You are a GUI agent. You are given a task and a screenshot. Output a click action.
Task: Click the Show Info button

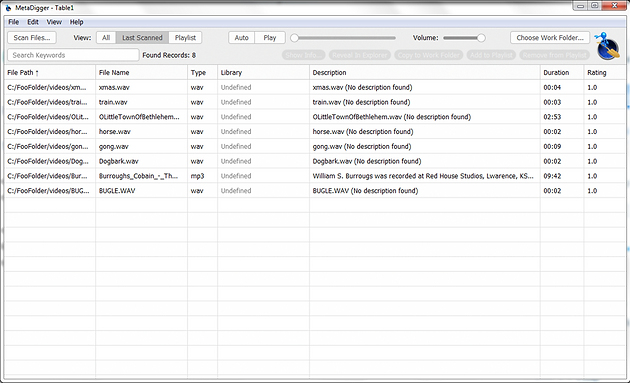pos(303,55)
